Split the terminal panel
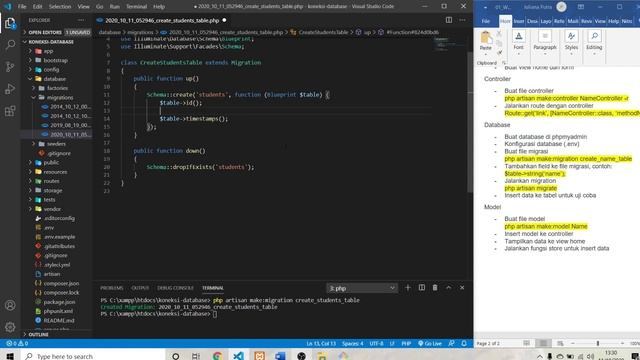Screen dimensions: 640x360 [422, 288]
